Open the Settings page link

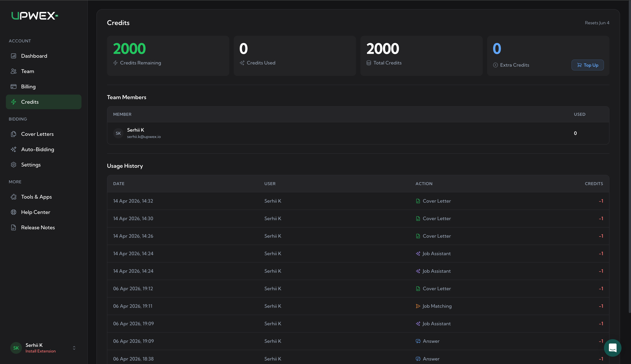point(44,165)
